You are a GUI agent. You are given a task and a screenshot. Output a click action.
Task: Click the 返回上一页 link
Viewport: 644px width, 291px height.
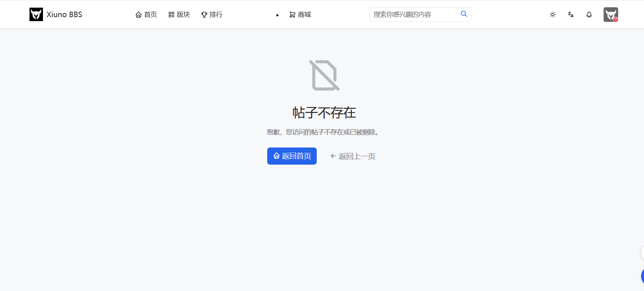tap(353, 156)
